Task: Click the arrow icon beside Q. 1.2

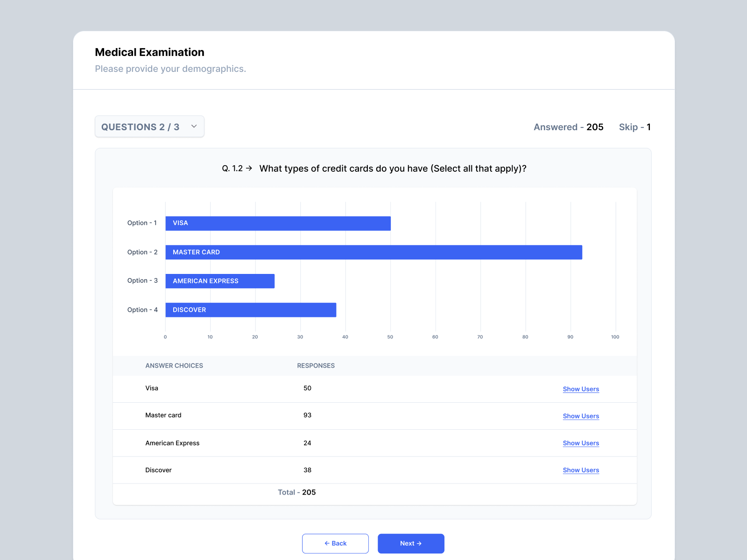Action: click(x=250, y=168)
